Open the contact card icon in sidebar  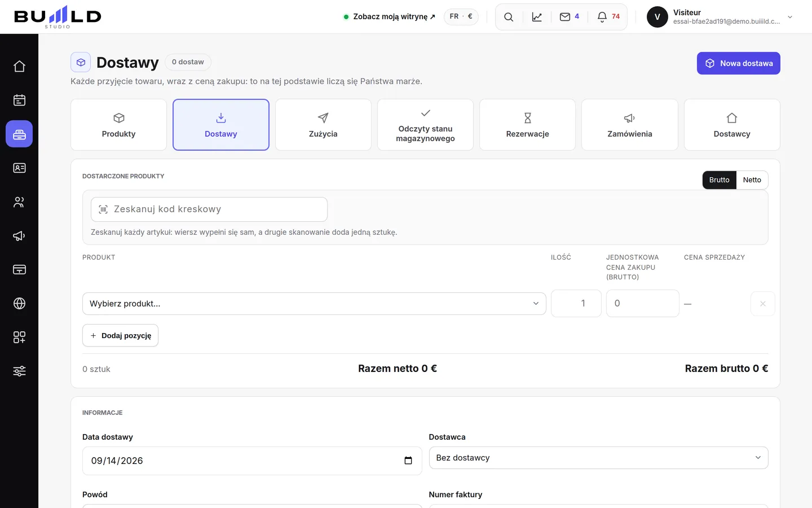(x=19, y=168)
